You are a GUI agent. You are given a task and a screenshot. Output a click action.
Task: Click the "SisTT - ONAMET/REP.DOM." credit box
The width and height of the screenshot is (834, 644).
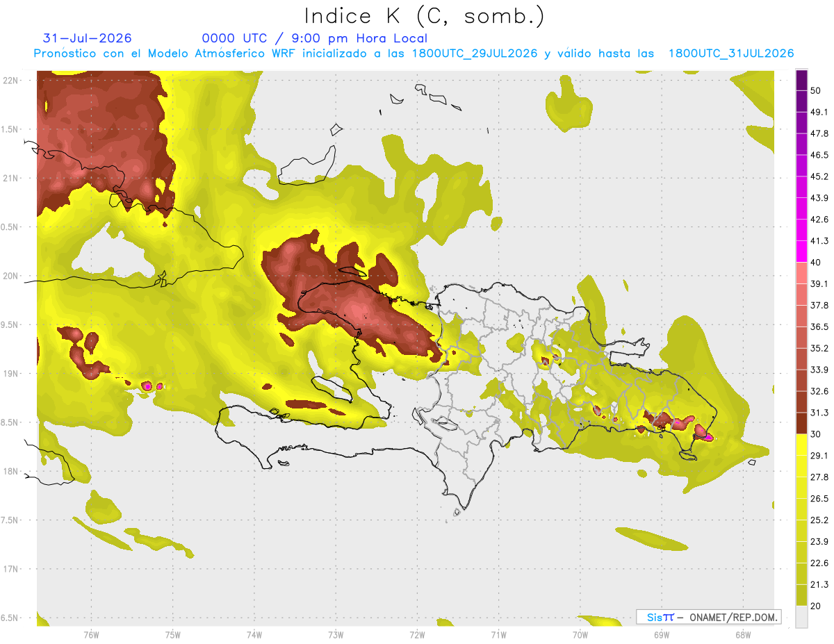point(708,617)
